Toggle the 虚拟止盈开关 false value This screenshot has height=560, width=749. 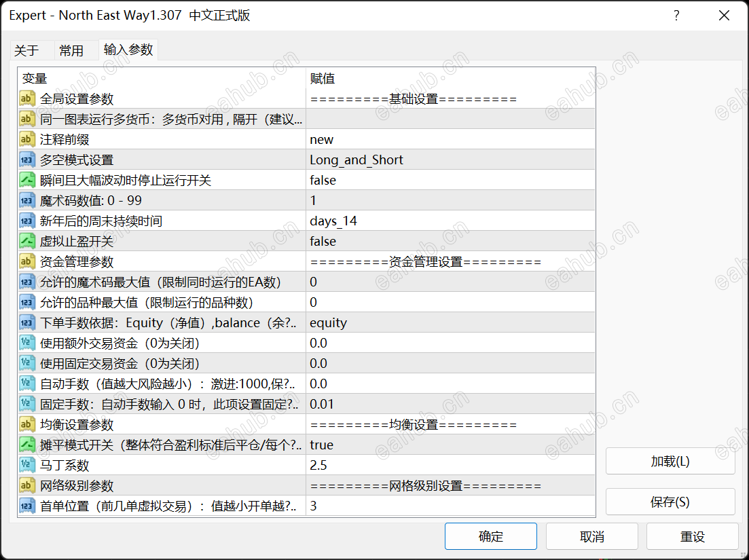(x=450, y=241)
